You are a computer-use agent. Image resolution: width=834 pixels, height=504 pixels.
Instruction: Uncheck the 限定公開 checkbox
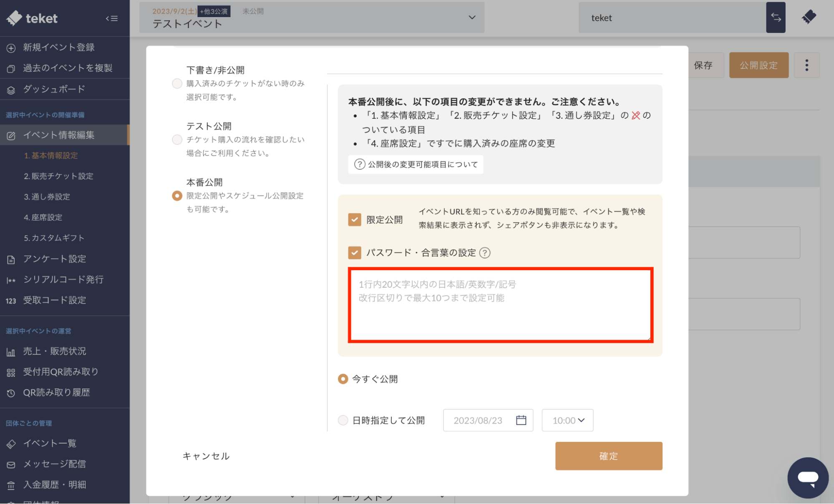355,219
